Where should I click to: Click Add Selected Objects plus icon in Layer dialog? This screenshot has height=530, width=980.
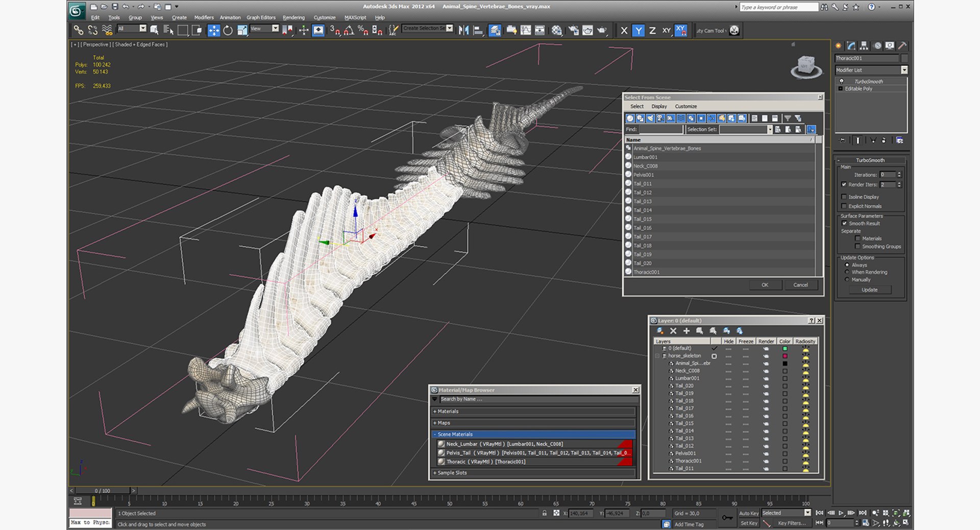[687, 331]
